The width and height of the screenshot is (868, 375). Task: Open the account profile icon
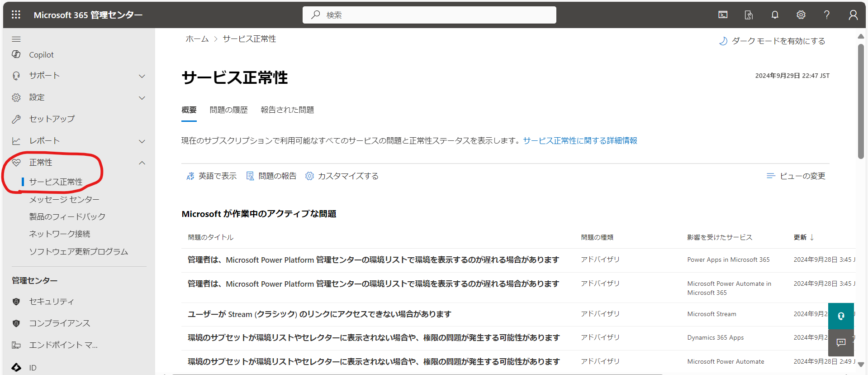click(x=853, y=15)
